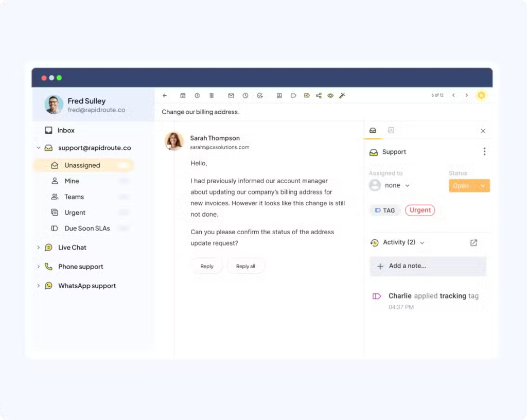Select the Unassigned folder in sidebar

(x=82, y=165)
